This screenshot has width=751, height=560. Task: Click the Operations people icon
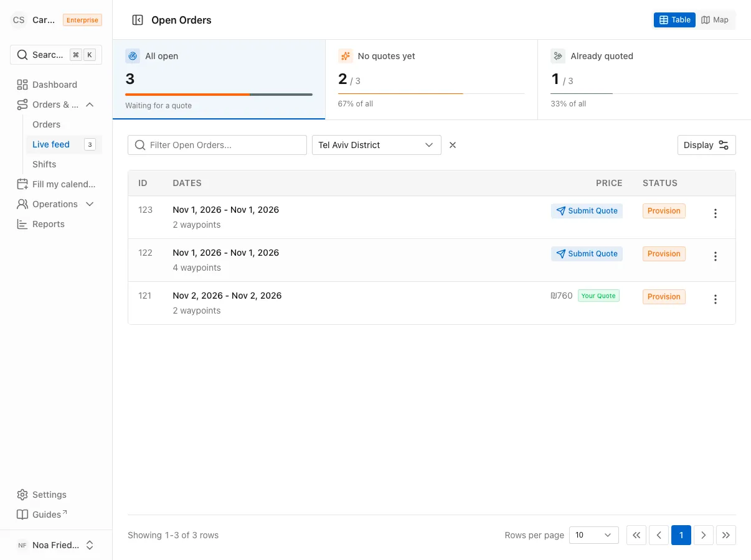pos(22,204)
